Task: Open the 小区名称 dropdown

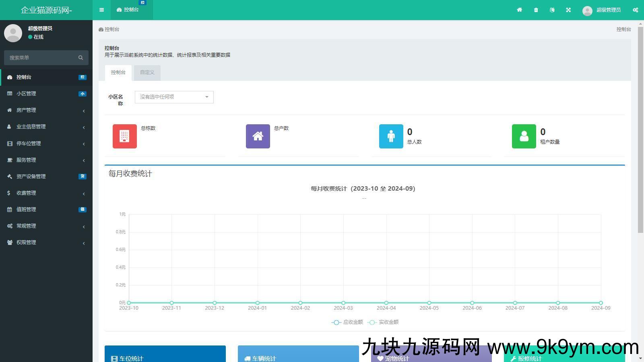Action: click(174, 97)
